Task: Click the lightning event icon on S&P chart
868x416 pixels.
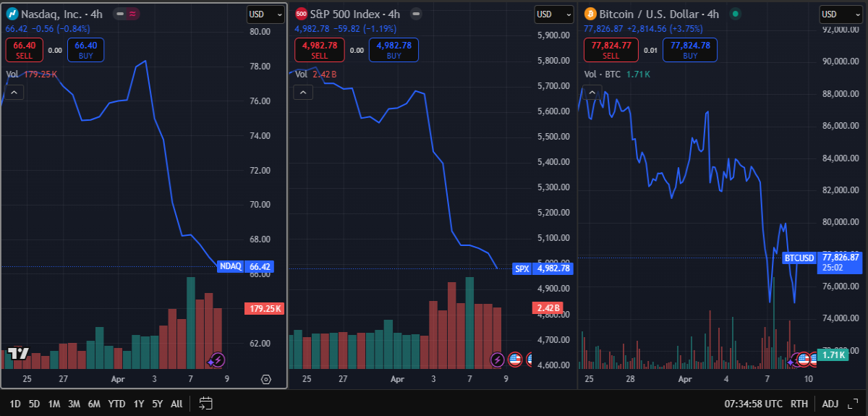Action: pos(498,359)
